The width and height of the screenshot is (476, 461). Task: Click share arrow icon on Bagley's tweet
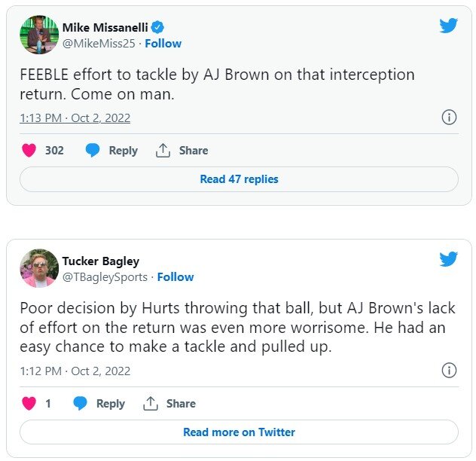coord(151,404)
